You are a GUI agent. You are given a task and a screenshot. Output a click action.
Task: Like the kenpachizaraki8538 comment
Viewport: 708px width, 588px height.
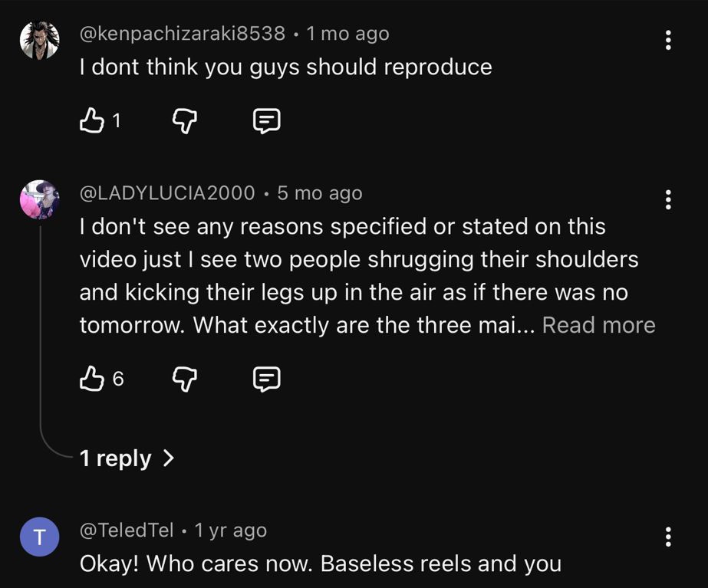[x=91, y=120]
